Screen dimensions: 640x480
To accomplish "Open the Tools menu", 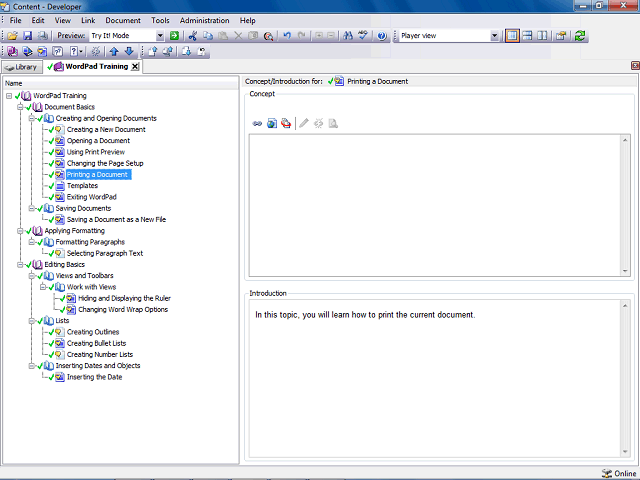I will pos(160,20).
